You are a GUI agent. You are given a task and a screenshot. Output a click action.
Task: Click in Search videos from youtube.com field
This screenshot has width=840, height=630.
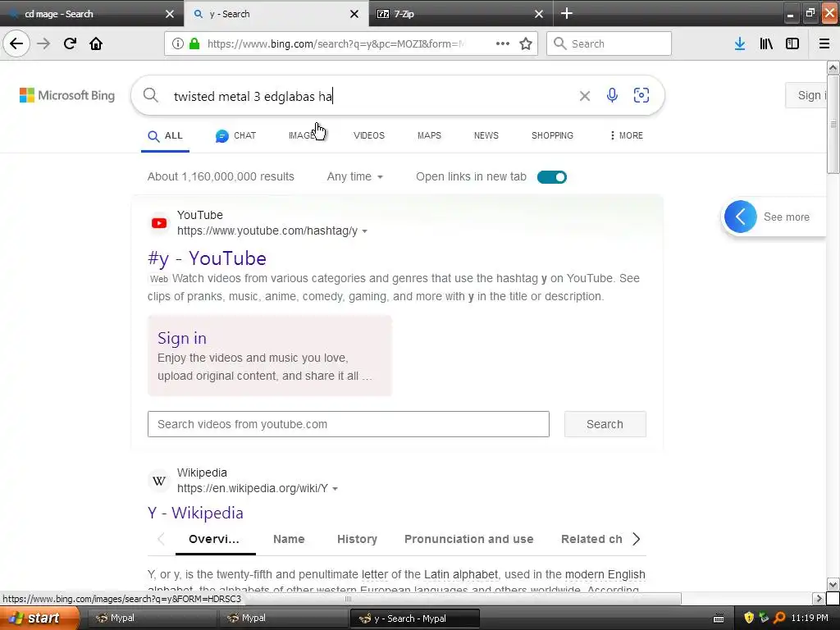(348, 424)
